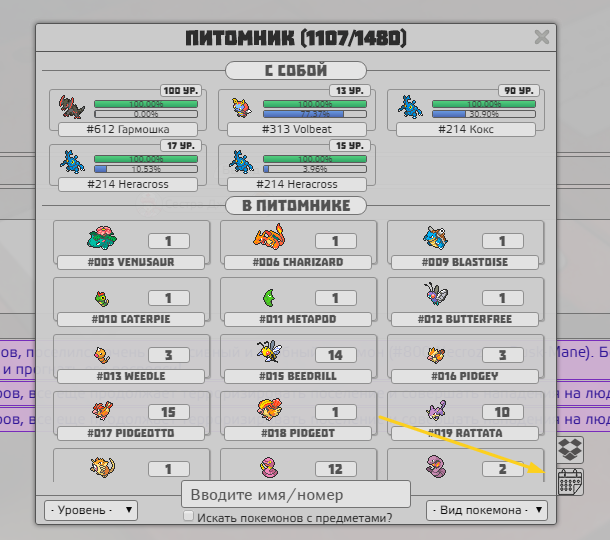Select the level 90 Кокс Heracross sprite
This screenshot has height=540, width=610.
point(410,107)
